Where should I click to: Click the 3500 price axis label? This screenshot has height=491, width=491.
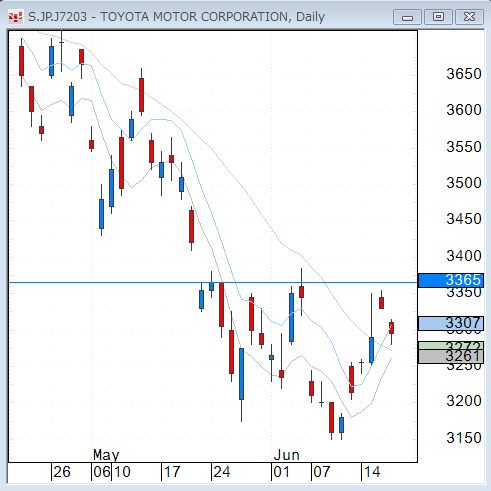point(464,183)
